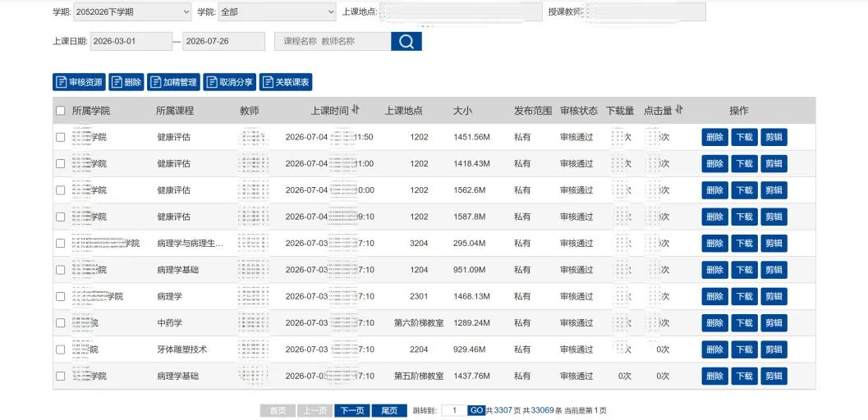Screen dimensions: 868x420
Task: Sort by 点击量 column arrows
Action: click(x=678, y=110)
